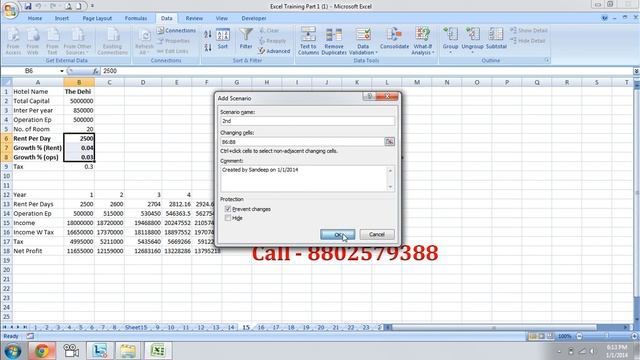Open the Sort dialog icon
Viewport: 640px width, 360px height.
pos(223,39)
